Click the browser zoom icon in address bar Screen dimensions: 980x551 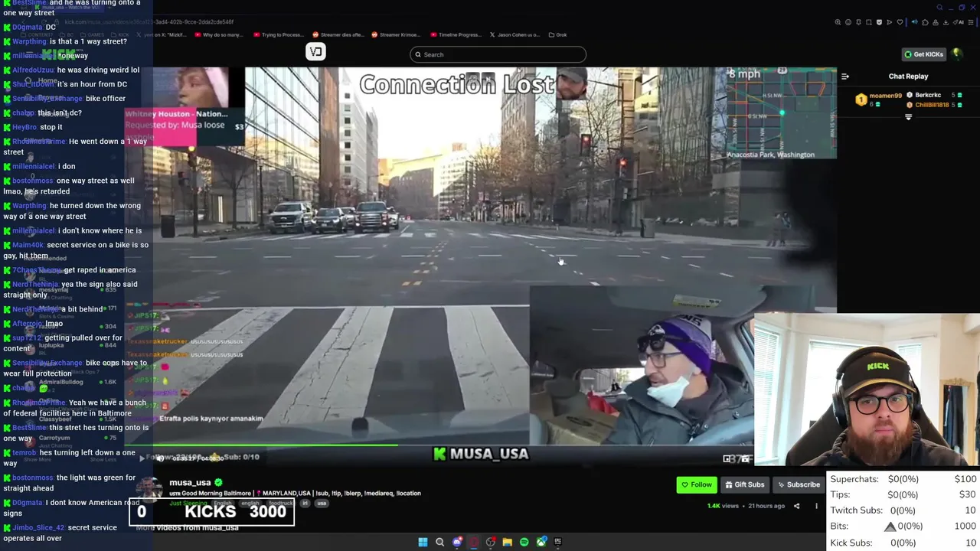pyautogui.click(x=838, y=22)
